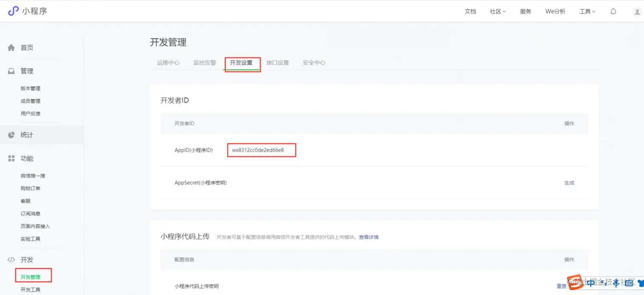
Task: Click 生成 to generate AppSecret
Action: pyautogui.click(x=569, y=183)
